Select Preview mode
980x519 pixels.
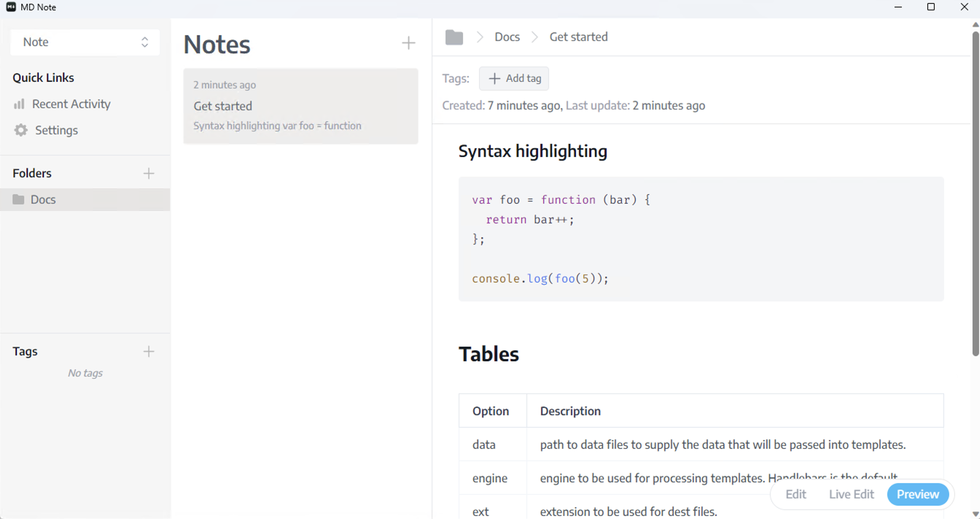[x=918, y=494]
